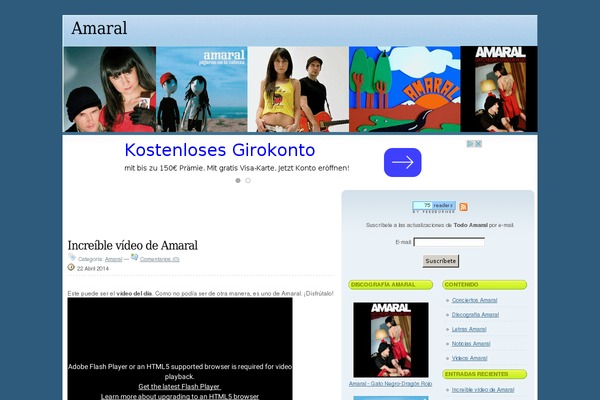Click the FeedBurner 75 readers badge

click(x=434, y=207)
